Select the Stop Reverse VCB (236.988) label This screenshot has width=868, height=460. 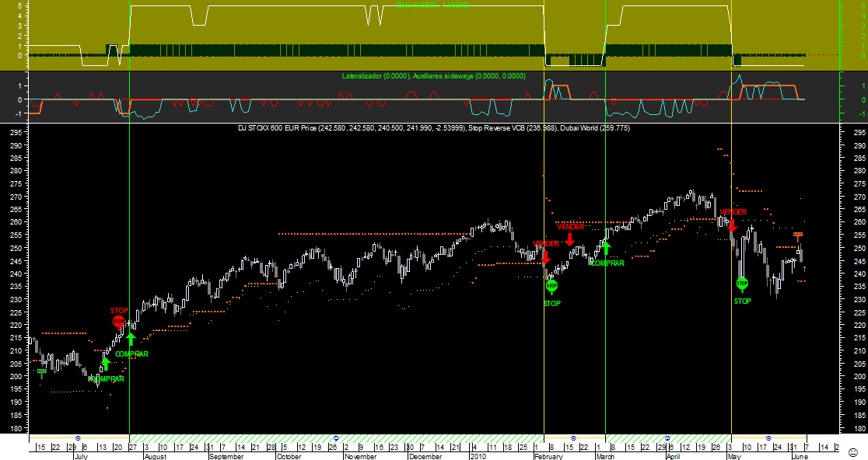513,128
